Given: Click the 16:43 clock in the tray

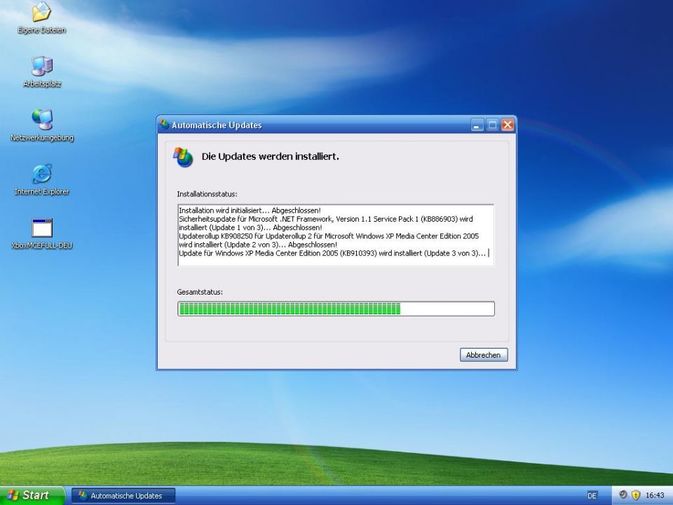Looking at the screenshot, I should (x=655, y=496).
